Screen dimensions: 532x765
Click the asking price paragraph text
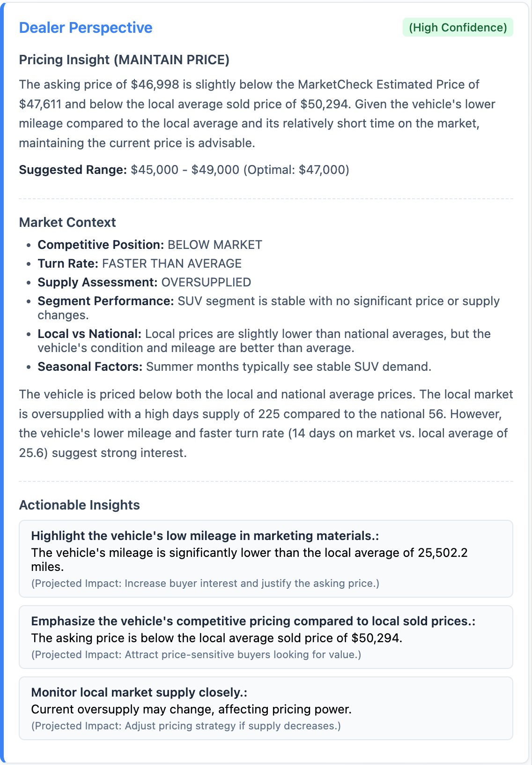(x=257, y=113)
